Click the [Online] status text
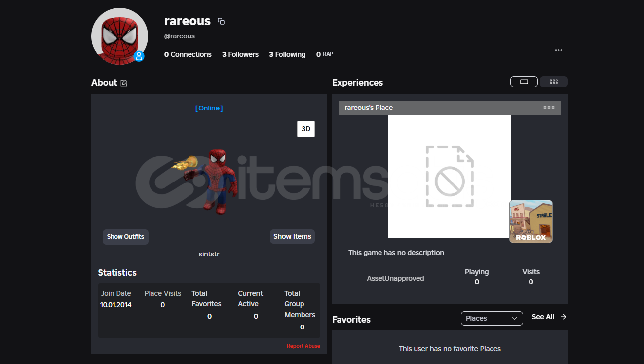This screenshot has height=364, width=644. coord(209,108)
